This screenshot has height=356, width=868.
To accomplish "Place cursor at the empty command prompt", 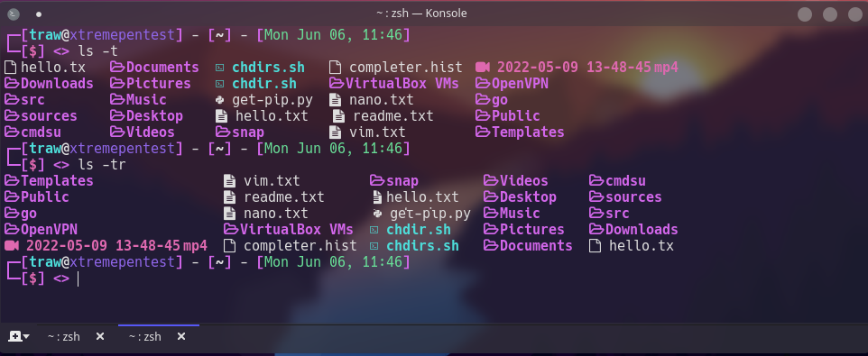I will (x=78, y=278).
